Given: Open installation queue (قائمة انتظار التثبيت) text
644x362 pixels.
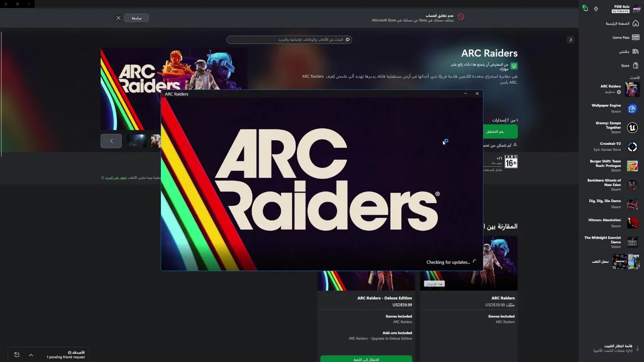Looking at the screenshot, I should tap(618, 346).
